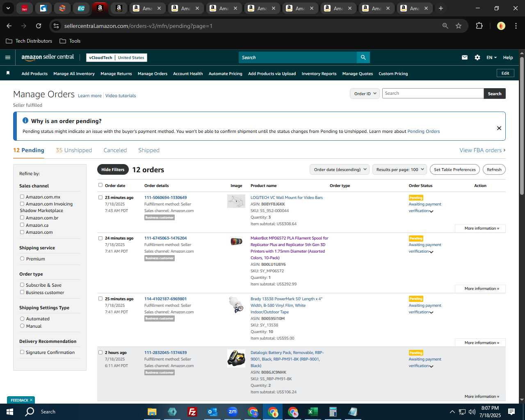Switch to the 35 Unshipped tab
Viewport: 525px width, 420px height.
tap(74, 150)
